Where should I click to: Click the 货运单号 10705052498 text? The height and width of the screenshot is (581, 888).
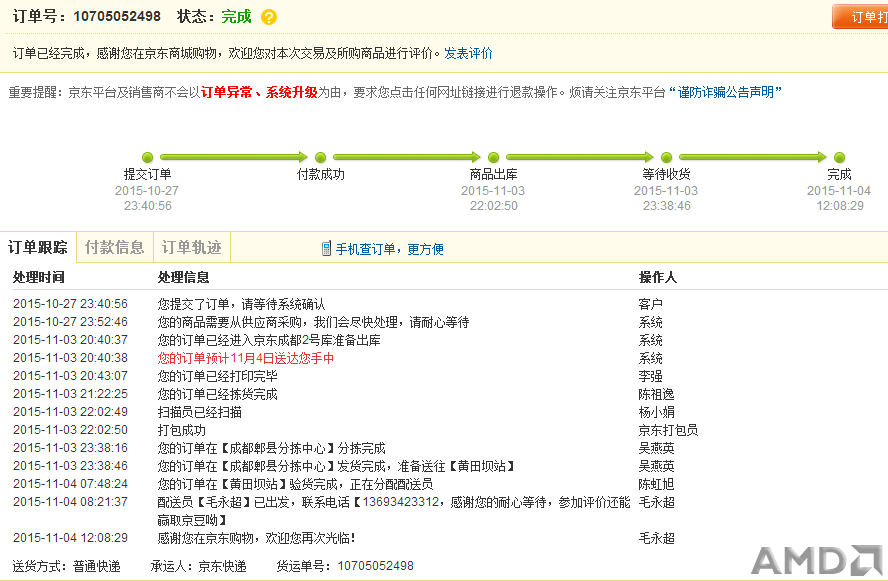(345, 566)
